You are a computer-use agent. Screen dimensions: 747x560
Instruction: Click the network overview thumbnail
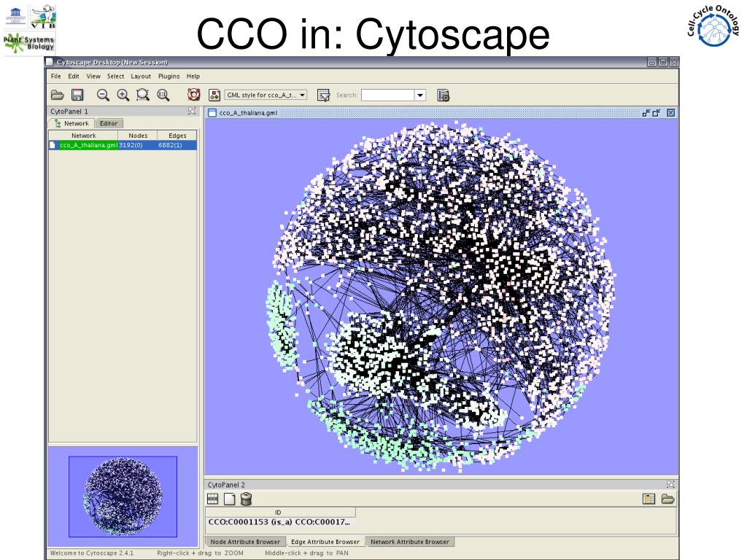click(123, 496)
